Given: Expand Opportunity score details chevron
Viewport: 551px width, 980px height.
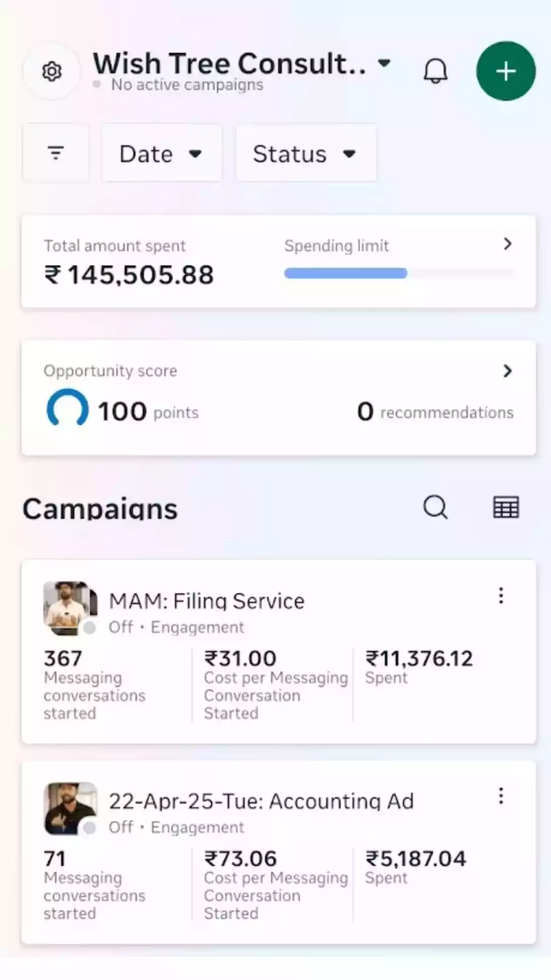Looking at the screenshot, I should 507,371.
